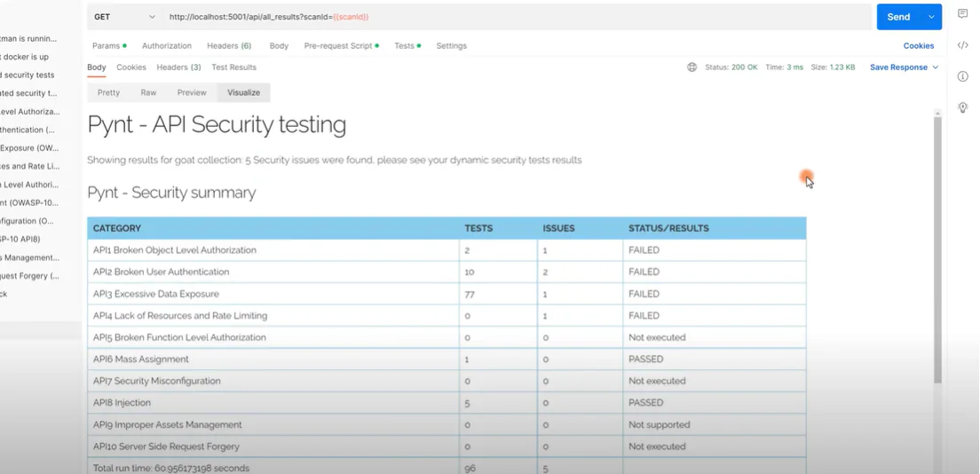Click the 'API2 Broken User Authentication' cell

273,272
